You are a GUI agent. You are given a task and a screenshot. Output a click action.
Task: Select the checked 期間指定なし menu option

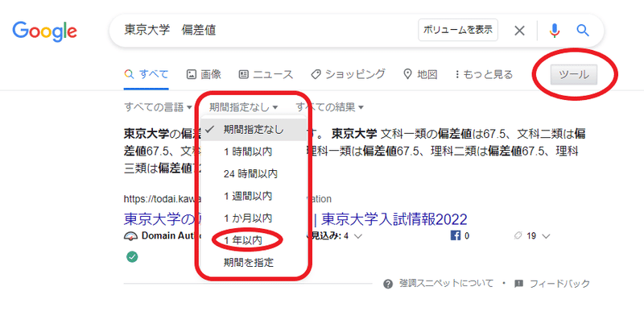coord(254,130)
